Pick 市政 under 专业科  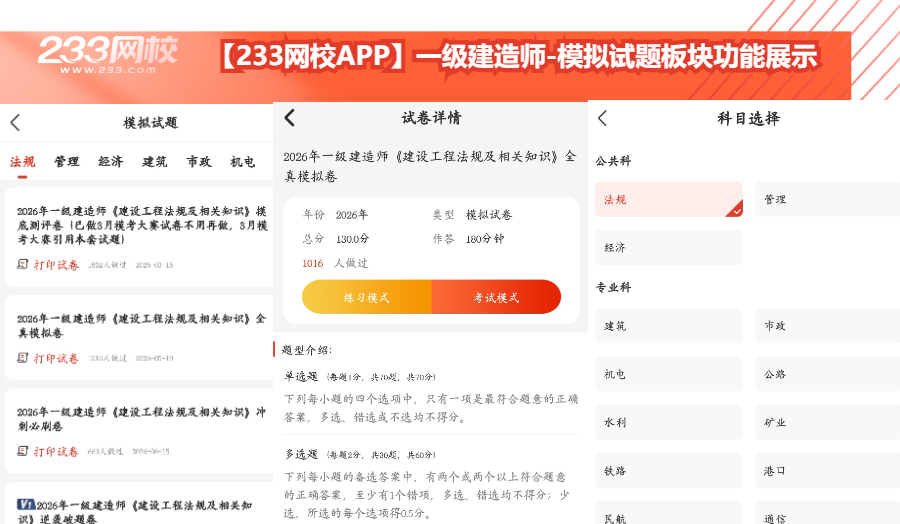point(827,325)
